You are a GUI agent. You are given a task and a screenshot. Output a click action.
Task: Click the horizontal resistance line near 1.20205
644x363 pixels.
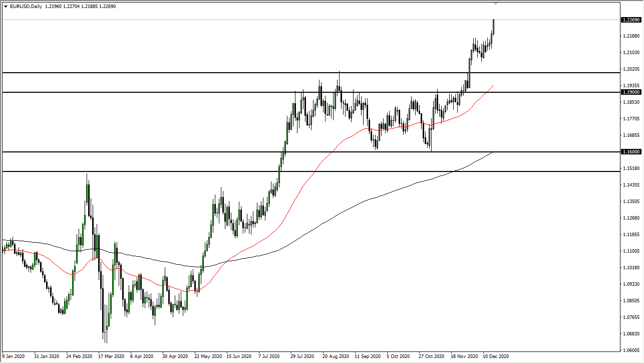click(200, 72)
